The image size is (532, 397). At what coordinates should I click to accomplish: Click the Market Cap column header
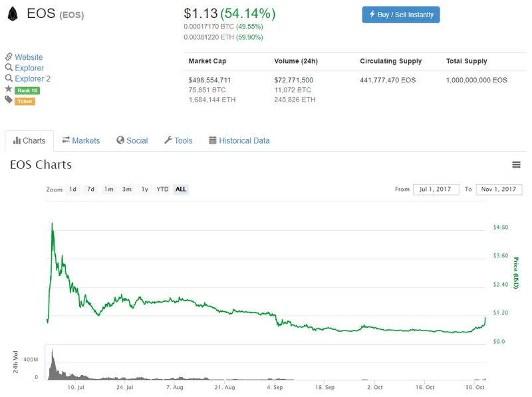click(207, 61)
